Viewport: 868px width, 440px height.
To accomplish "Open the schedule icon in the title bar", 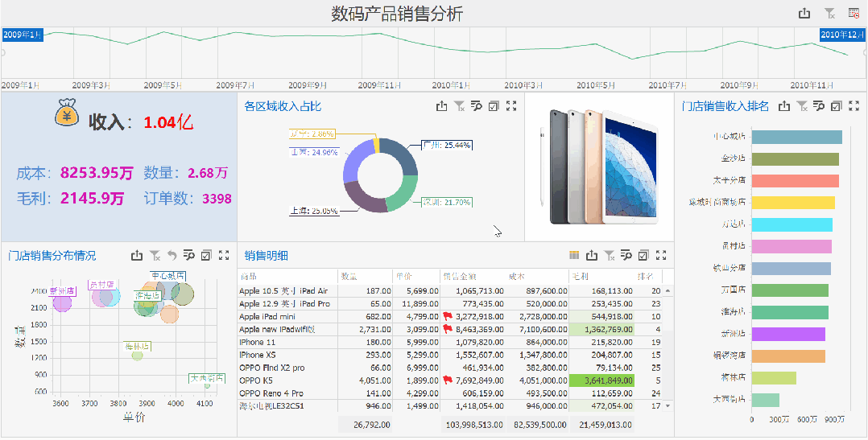I will pyautogui.click(x=854, y=14).
